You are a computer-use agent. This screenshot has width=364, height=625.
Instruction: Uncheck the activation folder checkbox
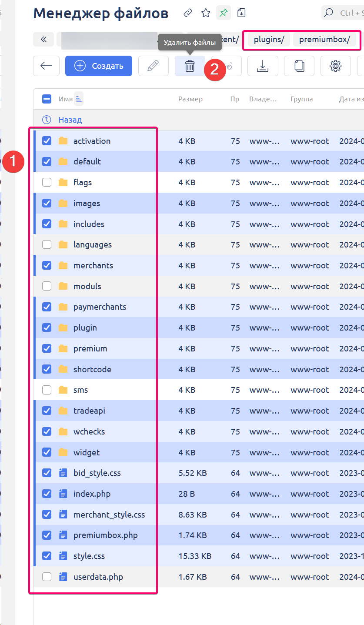tap(47, 141)
